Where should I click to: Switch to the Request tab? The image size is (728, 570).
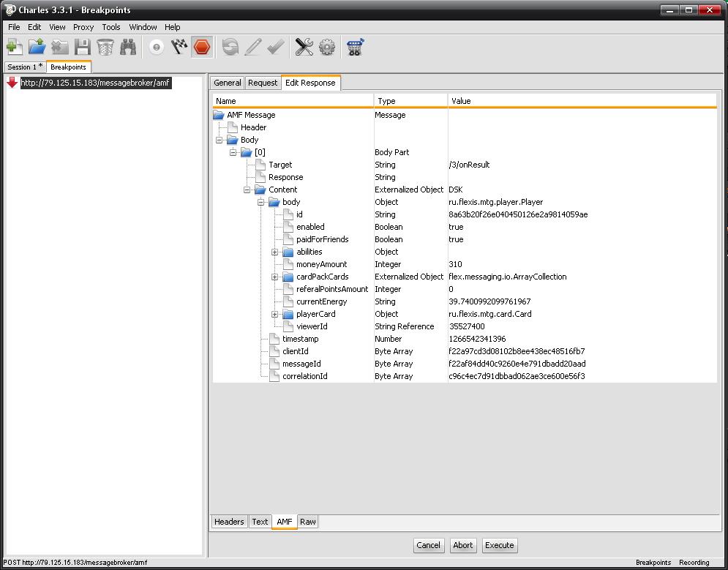click(x=263, y=83)
